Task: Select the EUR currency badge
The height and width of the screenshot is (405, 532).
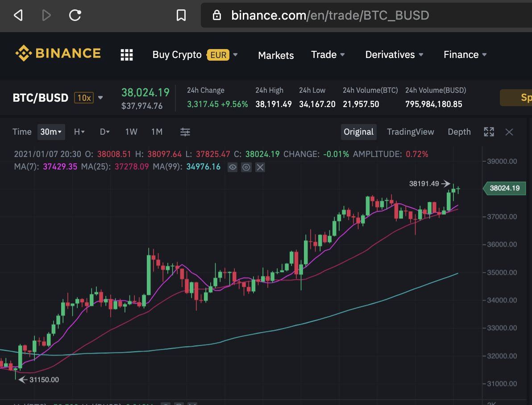Action: tap(218, 55)
